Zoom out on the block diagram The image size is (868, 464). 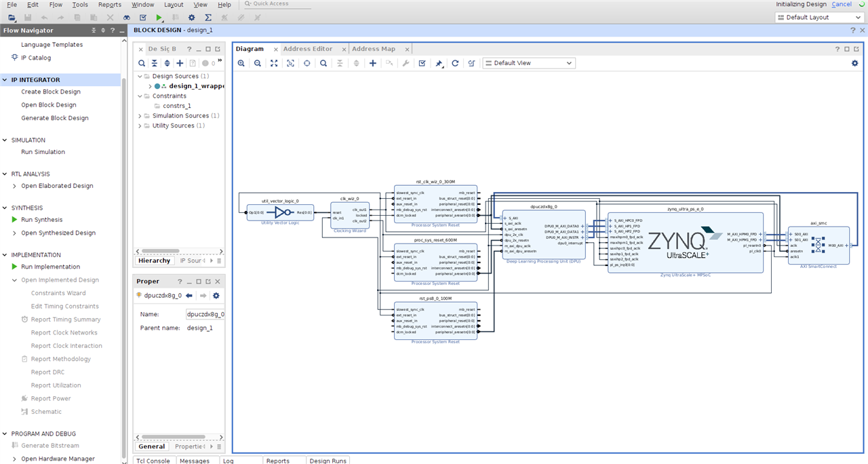coord(258,63)
